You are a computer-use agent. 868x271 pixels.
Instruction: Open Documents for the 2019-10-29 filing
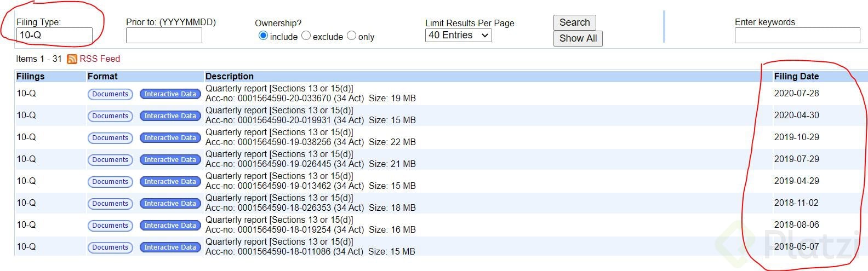[x=110, y=138]
